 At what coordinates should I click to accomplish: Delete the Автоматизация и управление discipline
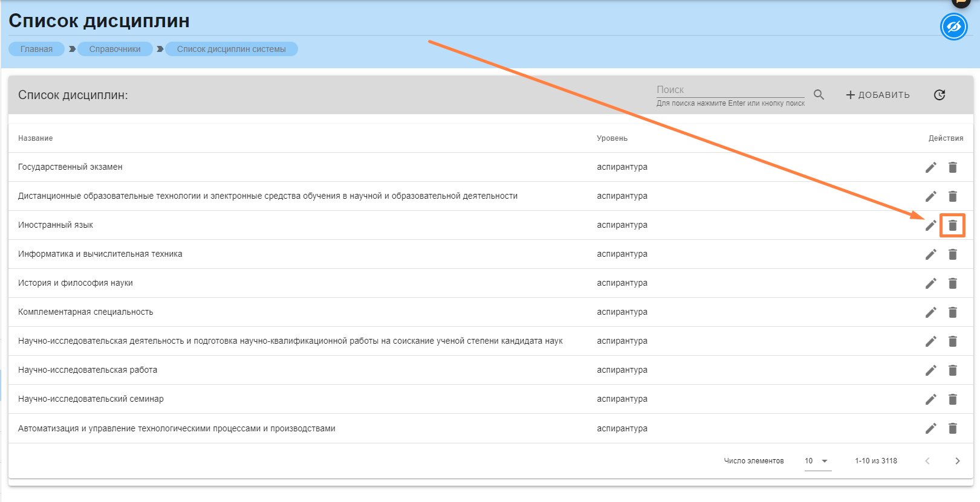point(952,428)
